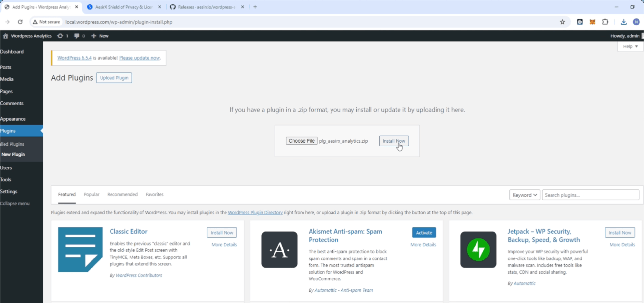Activate the Akismet Anti-spam plugin
Screen dimensions: 644x303
[x=424, y=233]
